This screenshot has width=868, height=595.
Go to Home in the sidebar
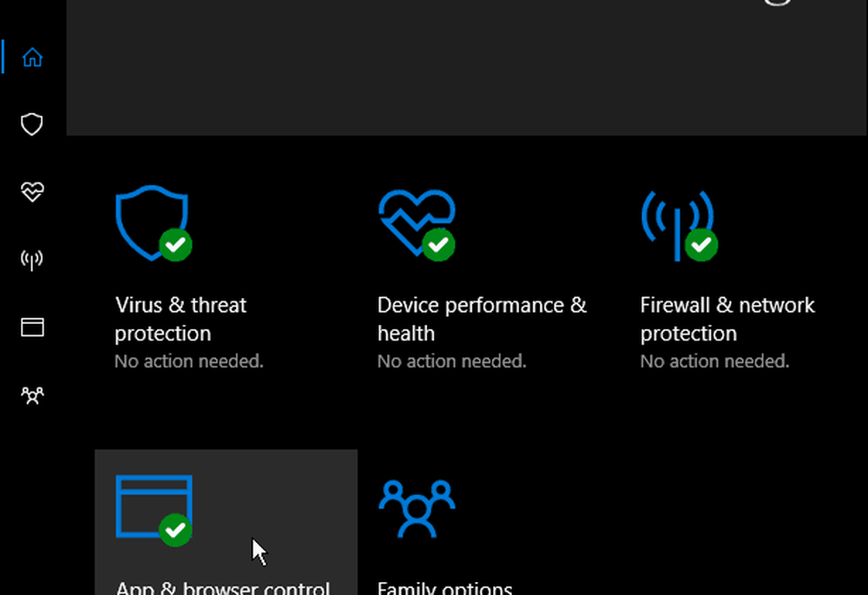[32, 57]
